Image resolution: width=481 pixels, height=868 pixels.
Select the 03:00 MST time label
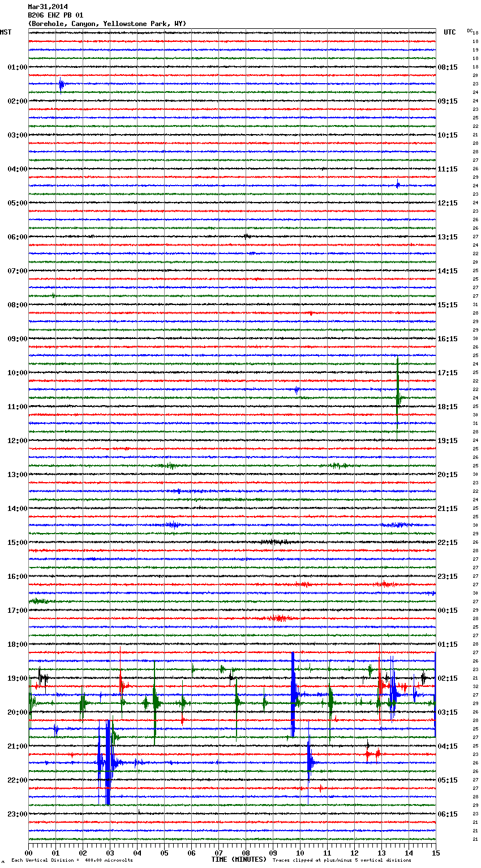[18, 135]
